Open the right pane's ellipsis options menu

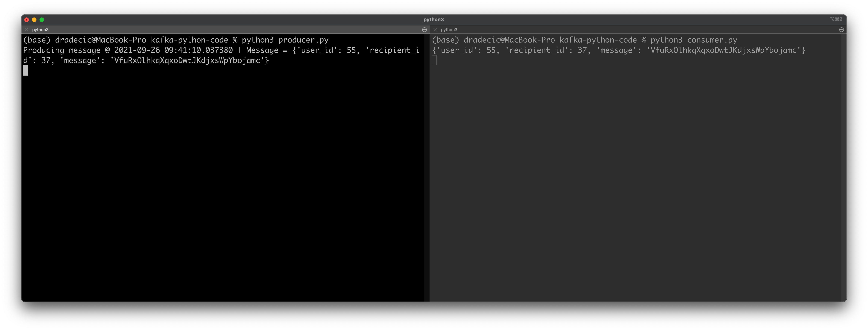point(841,30)
